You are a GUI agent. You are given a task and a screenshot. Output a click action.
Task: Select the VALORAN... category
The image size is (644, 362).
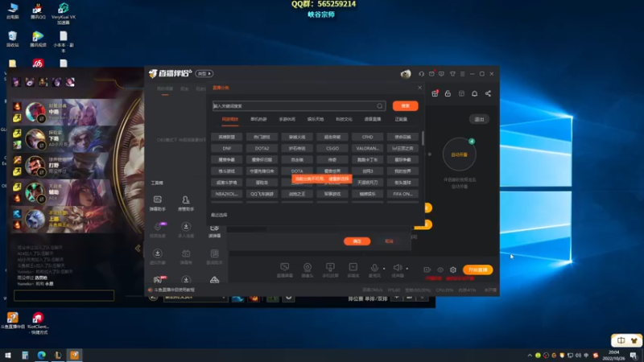(x=368, y=148)
